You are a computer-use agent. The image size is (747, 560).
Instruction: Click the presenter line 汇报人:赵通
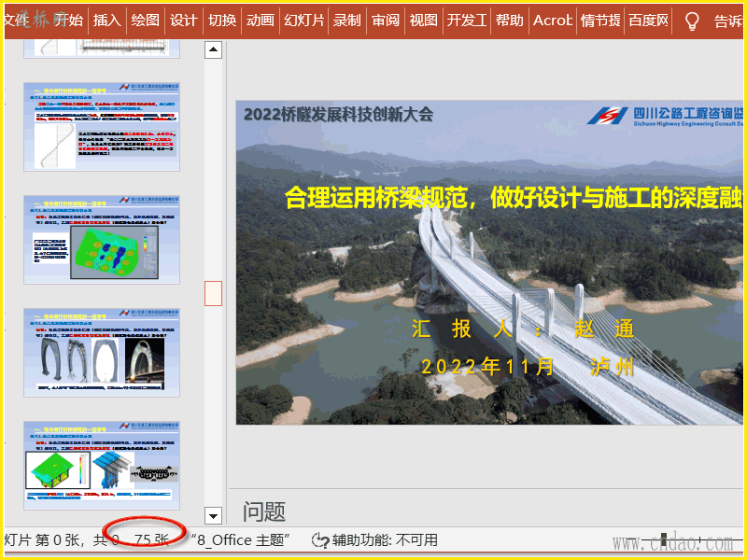coord(523,329)
